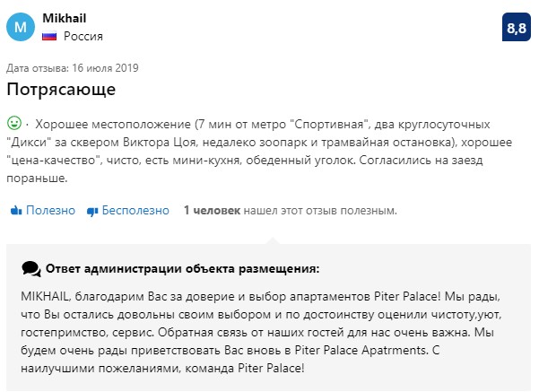Viewport: 539px width, 392px height.
Task: Click the Russian flag icon
Action: (49, 36)
